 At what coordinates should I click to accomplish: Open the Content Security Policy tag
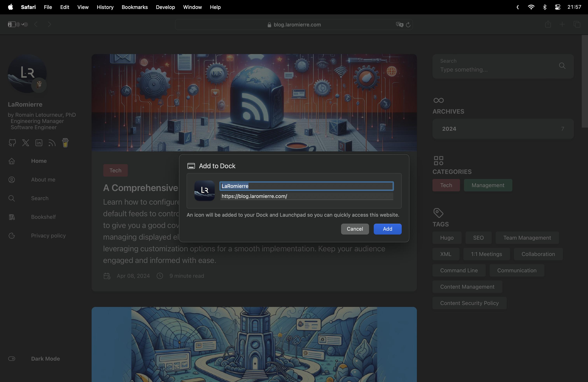(x=469, y=303)
